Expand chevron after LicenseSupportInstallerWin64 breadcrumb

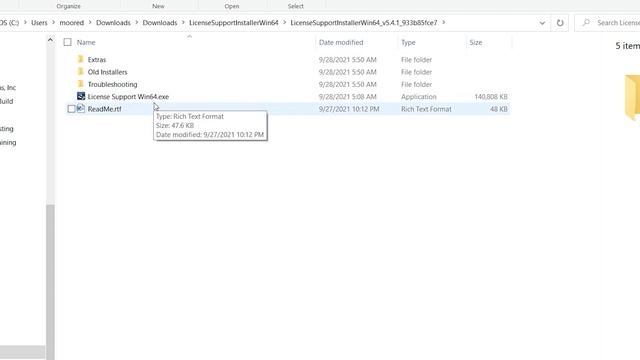tap(284, 22)
